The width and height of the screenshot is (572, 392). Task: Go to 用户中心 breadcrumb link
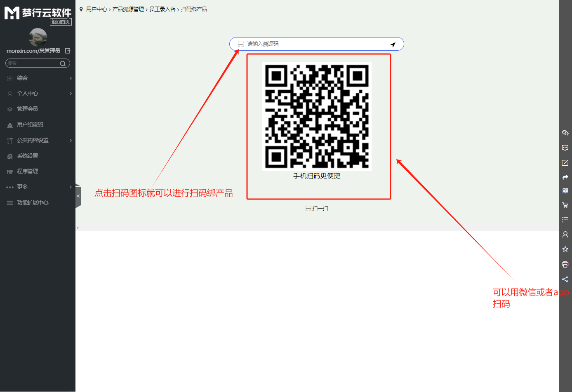(x=97, y=9)
